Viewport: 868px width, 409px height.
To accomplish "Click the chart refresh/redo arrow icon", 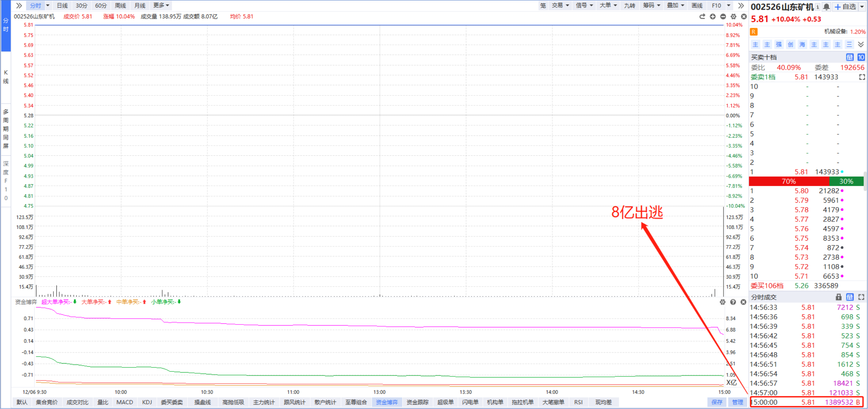I will pos(702,17).
